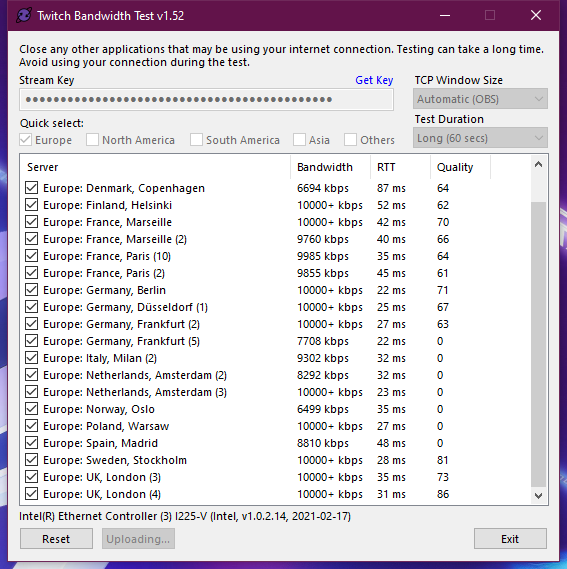Sort by the Quality column header

point(460,167)
